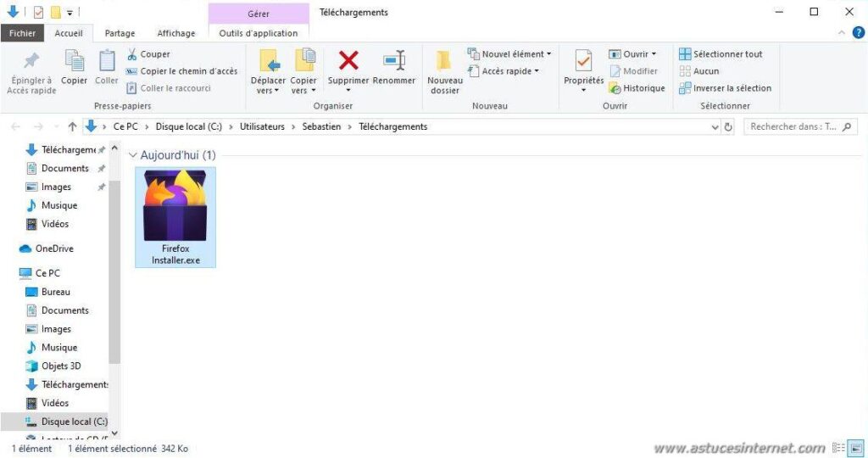Click the Gérer contextual tab
Image resolution: width=868 pixels, height=458 pixels.
coord(259,14)
